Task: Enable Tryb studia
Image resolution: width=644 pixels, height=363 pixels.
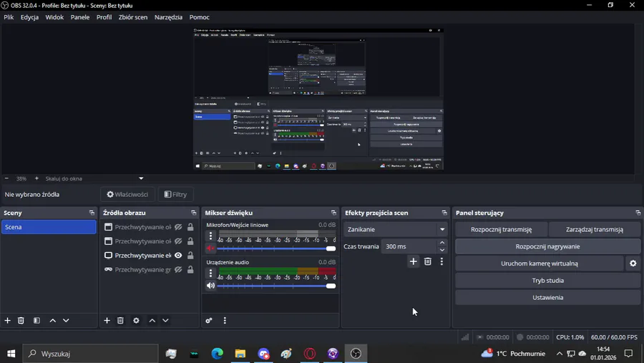Action: (x=547, y=281)
